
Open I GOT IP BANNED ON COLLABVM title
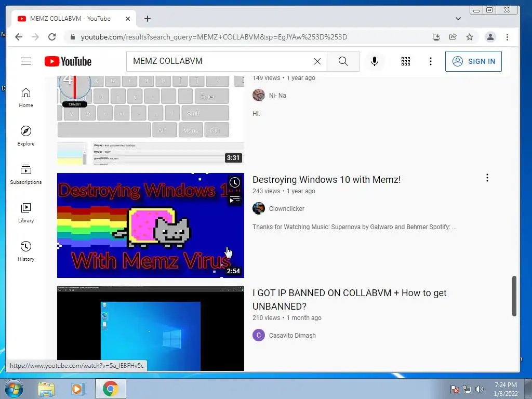[x=350, y=300]
